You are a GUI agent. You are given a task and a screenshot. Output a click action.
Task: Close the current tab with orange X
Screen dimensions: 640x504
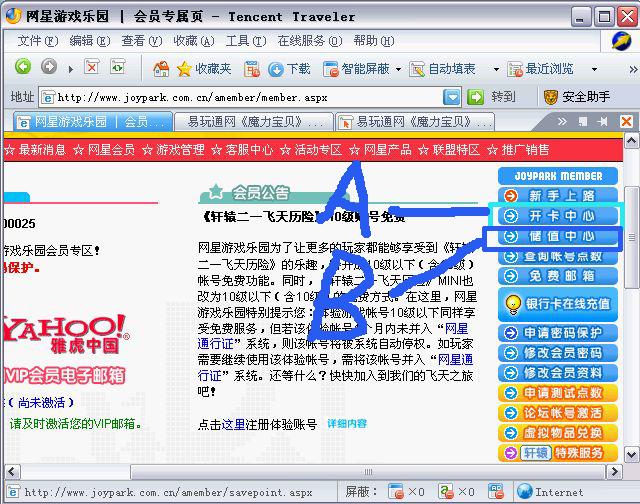pos(626,121)
